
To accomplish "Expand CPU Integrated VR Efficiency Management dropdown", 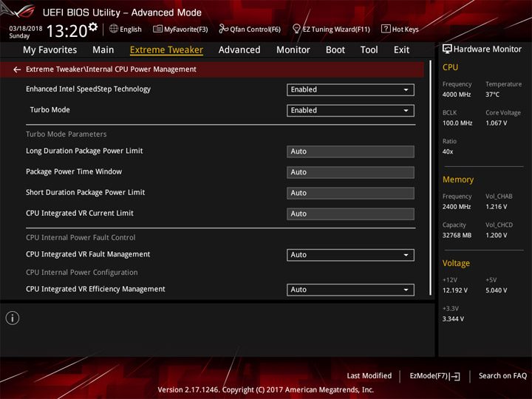I will point(350,290).
